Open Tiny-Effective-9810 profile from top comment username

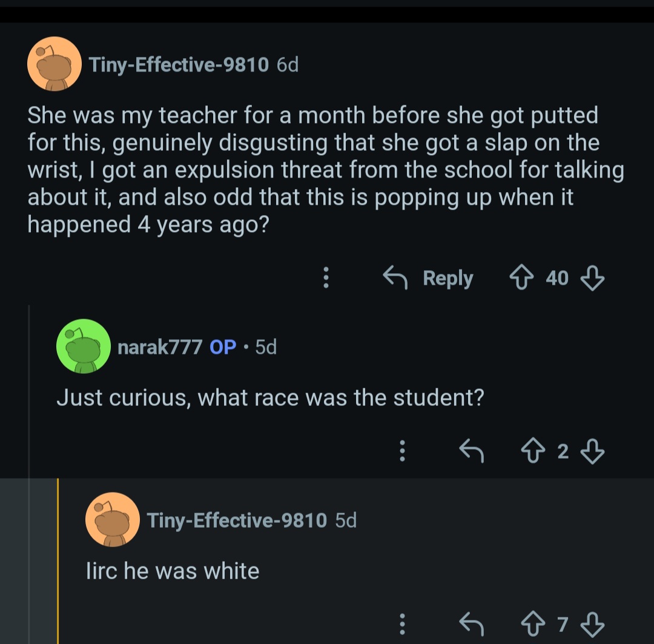(179, 64)
